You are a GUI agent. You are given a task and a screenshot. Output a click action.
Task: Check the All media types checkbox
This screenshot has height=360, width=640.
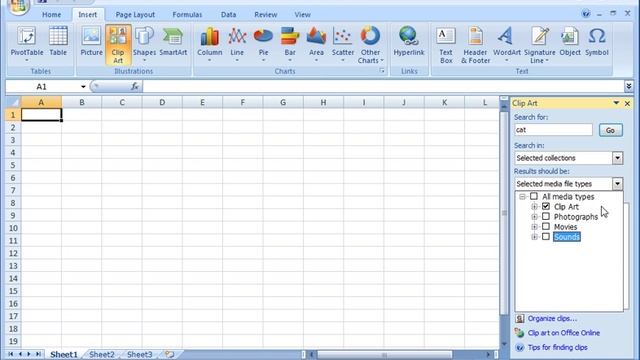click(x=533, y=196)
